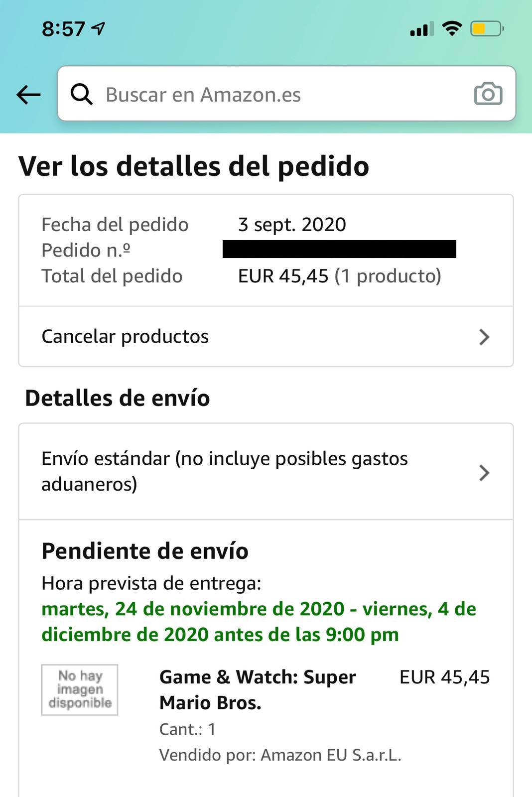Expand the Cancelar productos chevron
This screenshot has width=532, height=797.
point(484,337)
